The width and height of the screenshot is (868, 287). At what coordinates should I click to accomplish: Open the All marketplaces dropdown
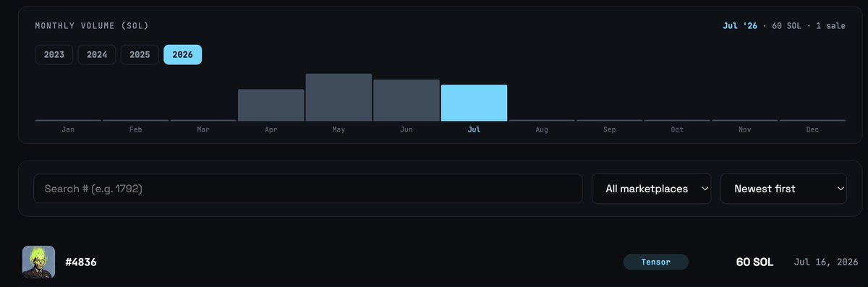[652, 189]
